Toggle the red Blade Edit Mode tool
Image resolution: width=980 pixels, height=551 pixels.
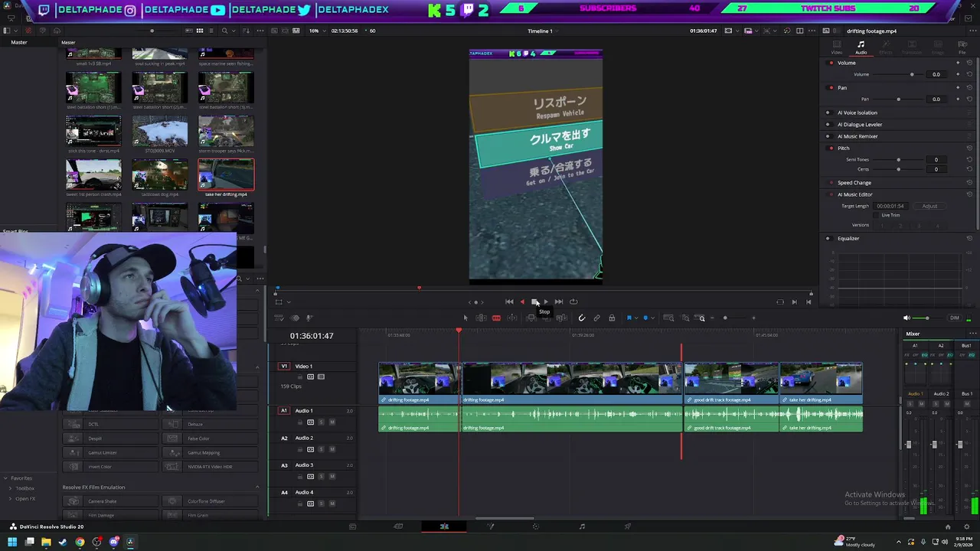(496, 318)
